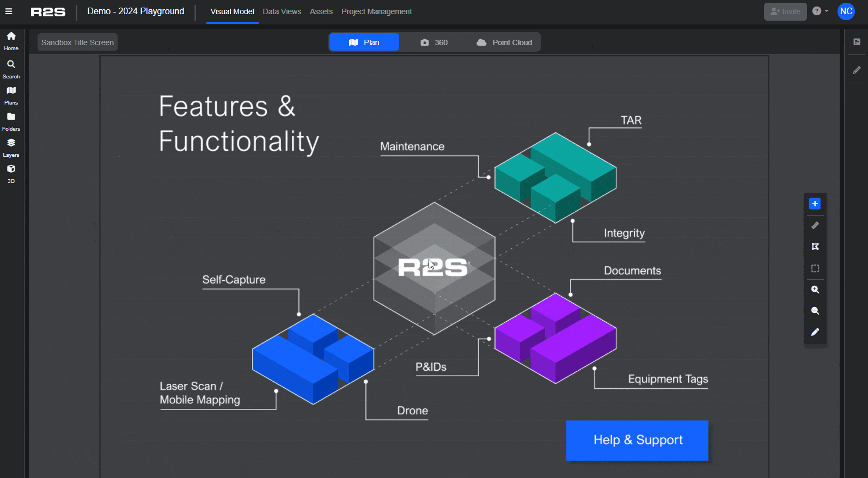868x478 pixels.
Task: Click the Help & Support button
Action: [637, 440]
